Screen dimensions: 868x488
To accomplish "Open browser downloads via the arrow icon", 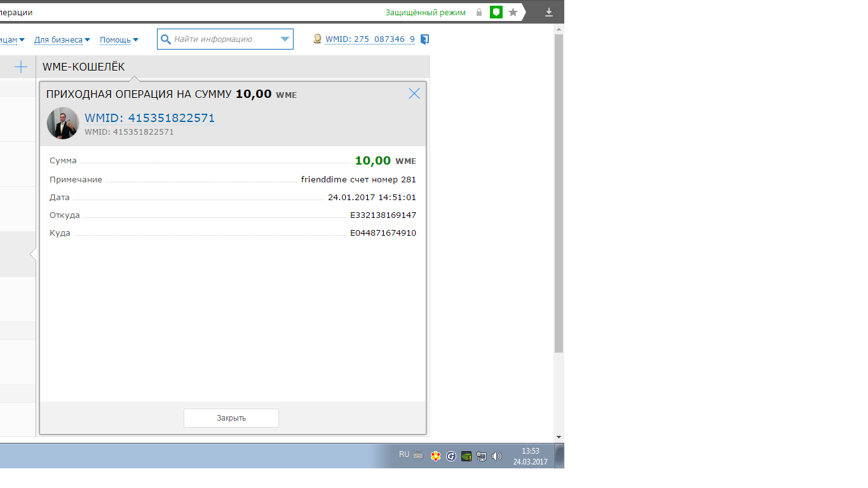I will tap(549, 12).
